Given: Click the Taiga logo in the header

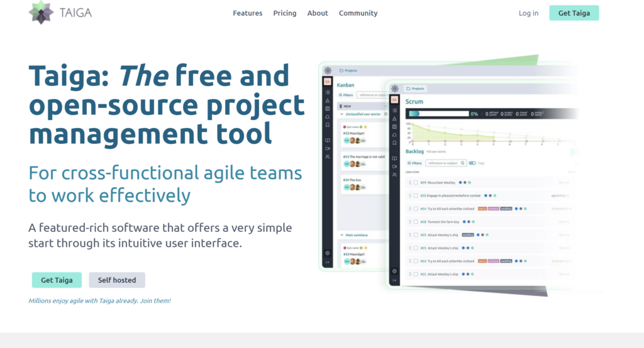Looking at the screenshot, I should click(60, 13).
